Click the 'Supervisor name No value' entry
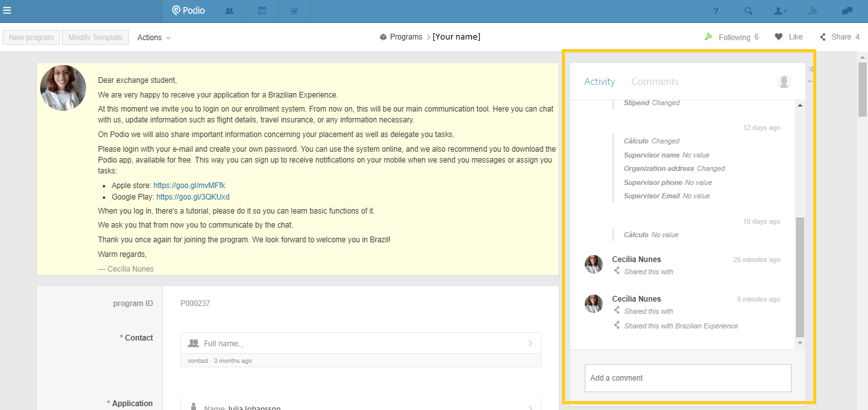Viewport: 868px width, 410px height. click(666, 155)
